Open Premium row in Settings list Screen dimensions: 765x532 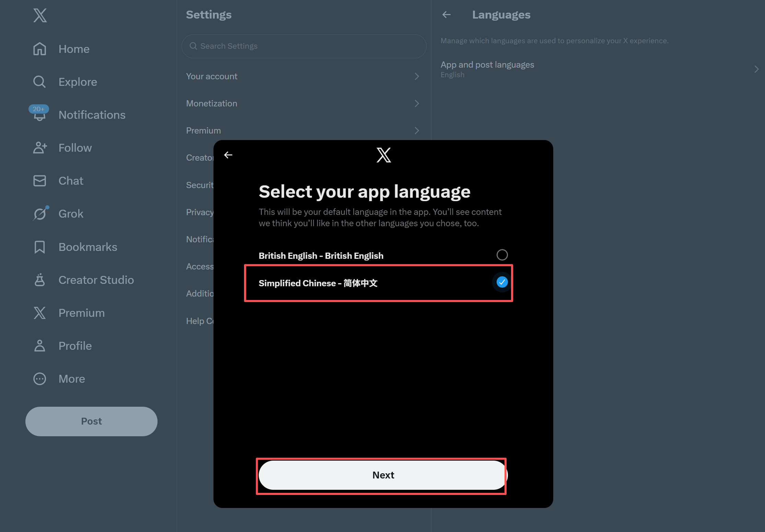[304, 130]
